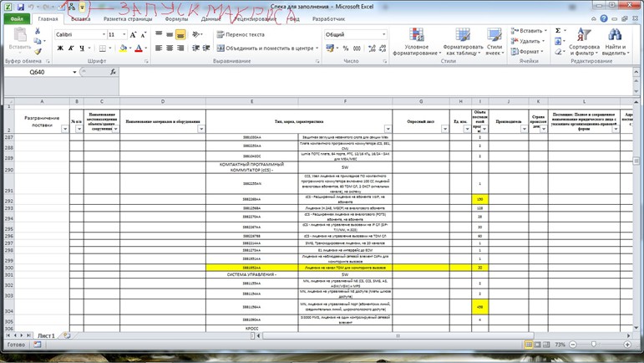Click the Increase Decimal icon

pyautogui.click(x=372, y=49)
